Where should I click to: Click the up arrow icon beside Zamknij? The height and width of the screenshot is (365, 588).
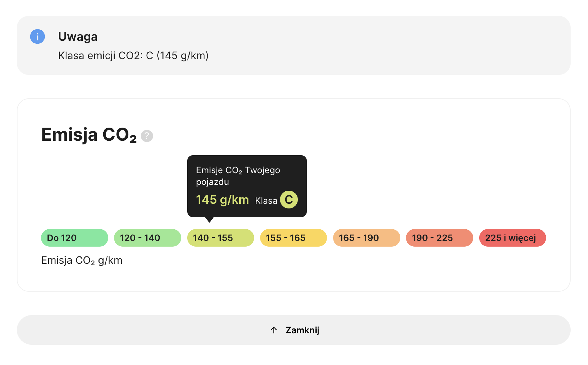click(274, 330)
